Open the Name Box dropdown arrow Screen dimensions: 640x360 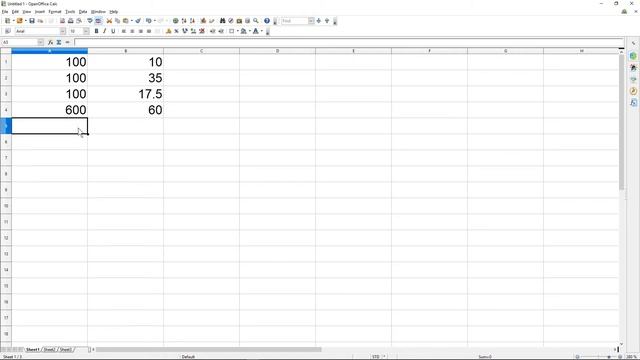40,42
